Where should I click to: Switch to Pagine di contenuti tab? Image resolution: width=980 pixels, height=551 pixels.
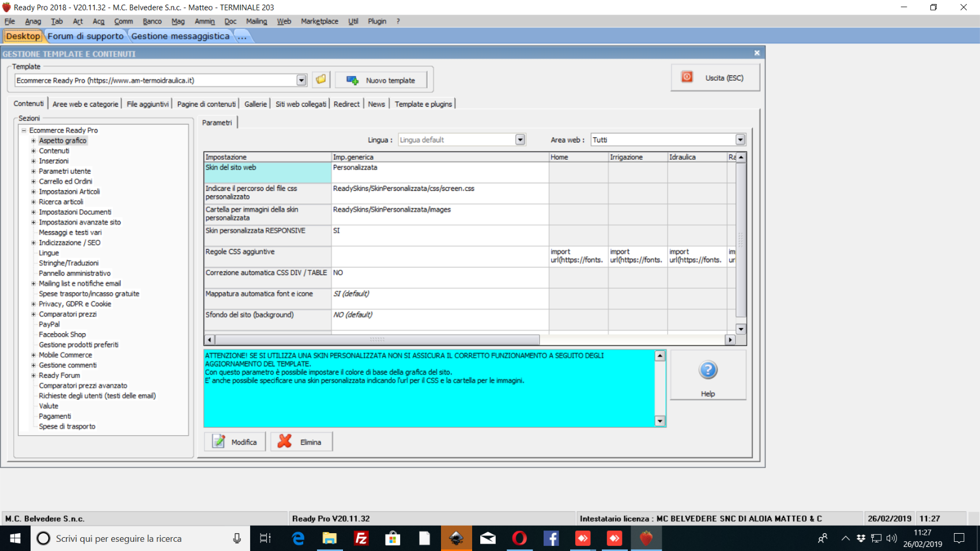click(206, 104)
